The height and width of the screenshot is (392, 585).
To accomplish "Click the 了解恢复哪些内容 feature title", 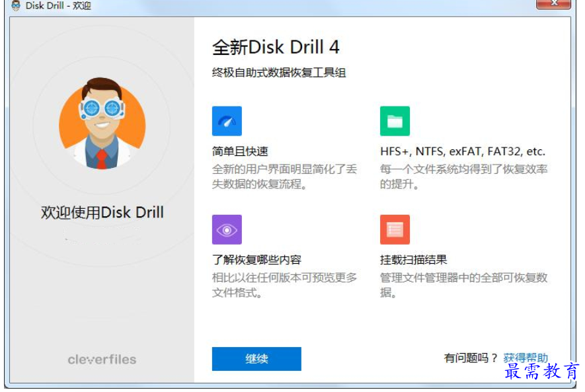I will (x=256, y=260).
